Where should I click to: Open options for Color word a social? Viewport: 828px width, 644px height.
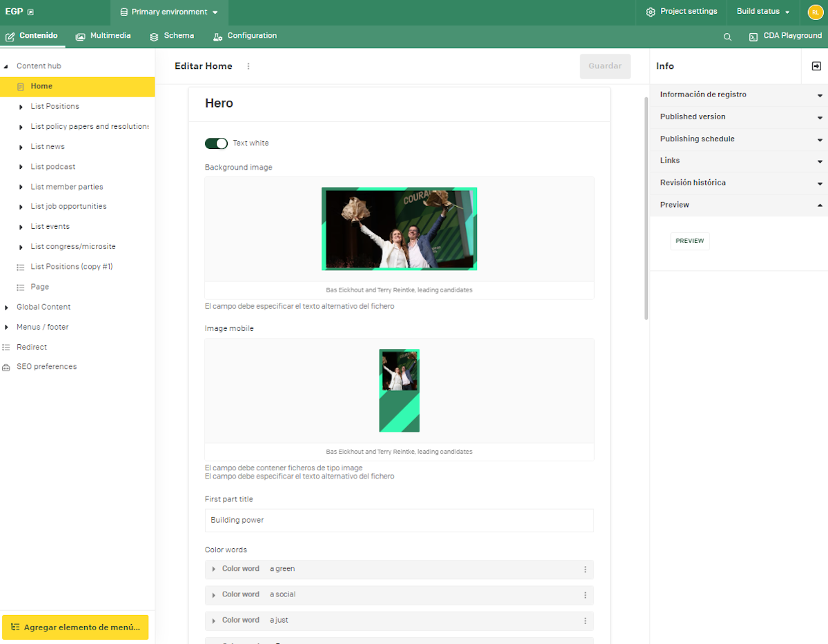pyautogui.click(x=585, y=595)
